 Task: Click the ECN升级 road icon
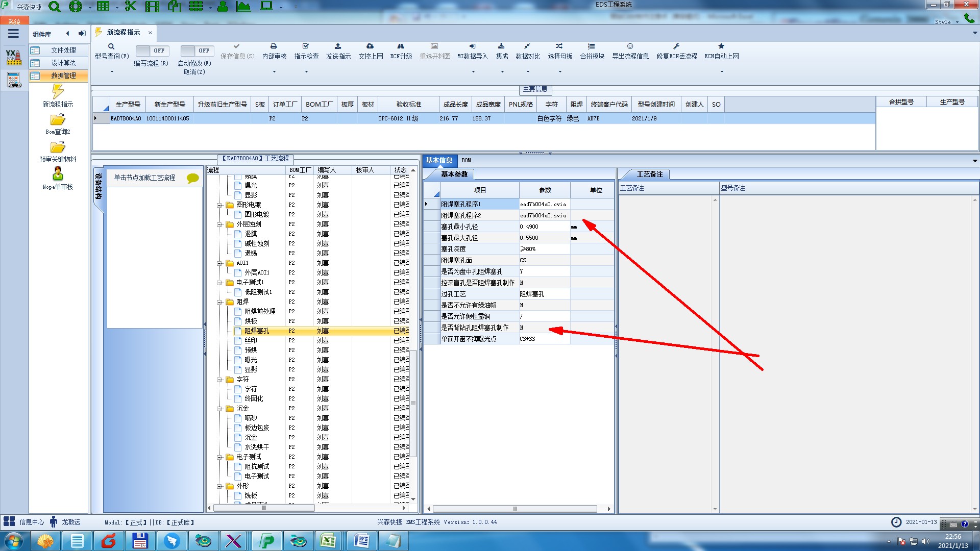click(401, 46)
